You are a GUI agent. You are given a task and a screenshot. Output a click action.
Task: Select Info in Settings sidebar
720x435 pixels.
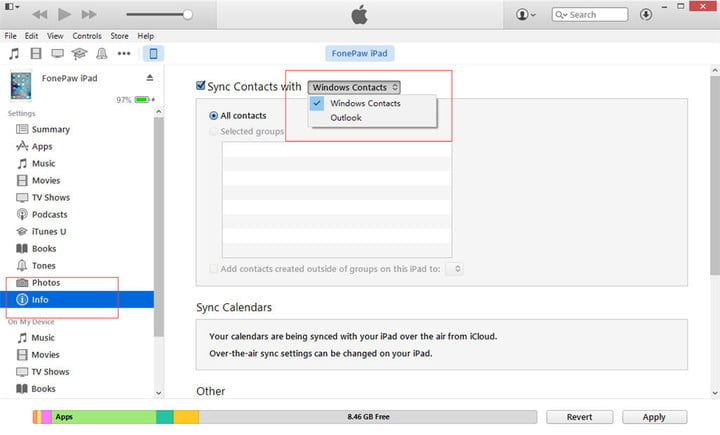point(77,299)
